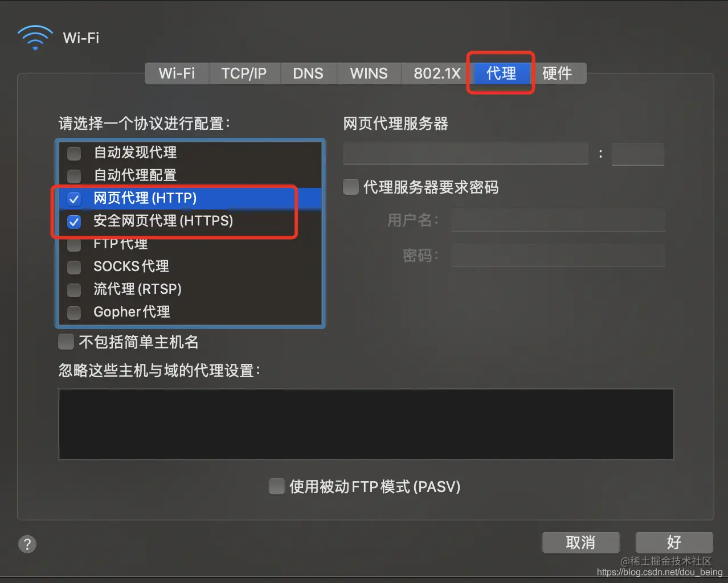Switch to the DNS tab
This screenshot has height=583, width=728.
(308, 73)
